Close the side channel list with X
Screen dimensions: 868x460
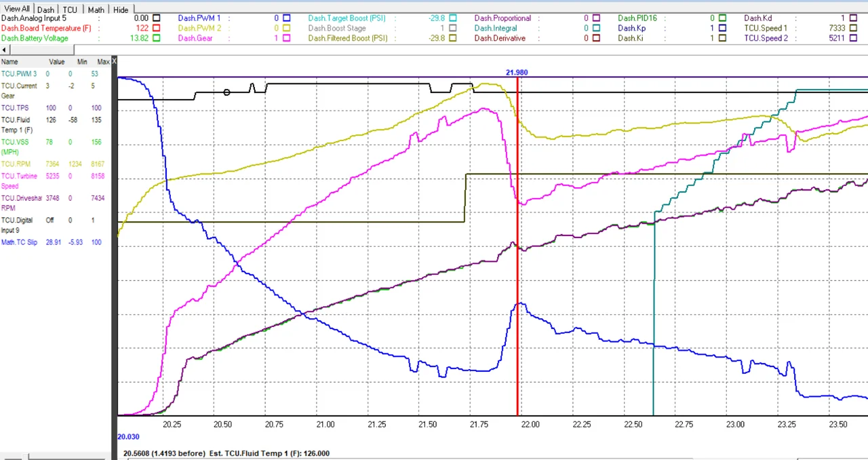[114, 62]
